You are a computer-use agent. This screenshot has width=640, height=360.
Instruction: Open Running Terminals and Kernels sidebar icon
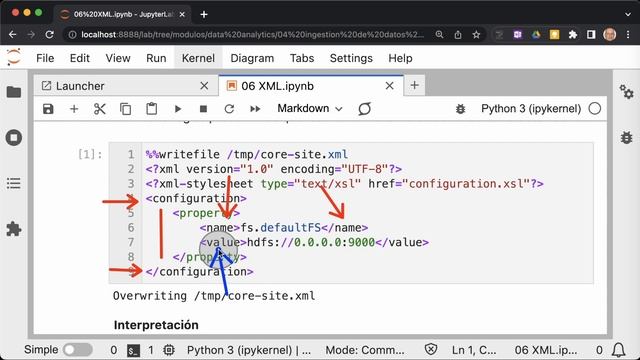(x=14, y=138)
